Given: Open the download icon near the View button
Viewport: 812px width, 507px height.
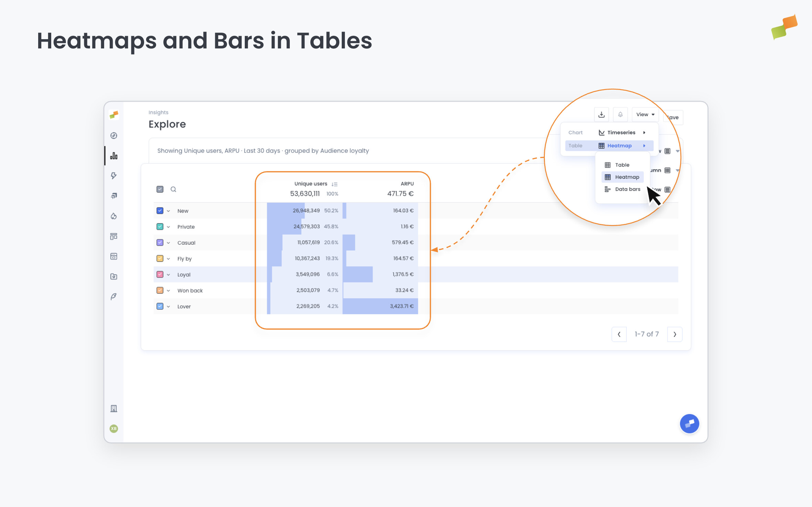Looking at the screenshot, I should coord(601,114).
